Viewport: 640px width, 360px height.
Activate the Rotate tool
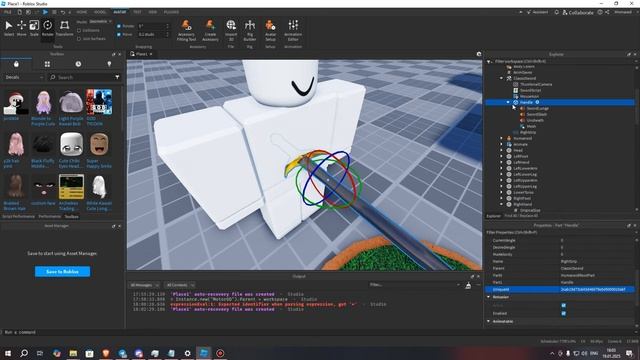47,28
